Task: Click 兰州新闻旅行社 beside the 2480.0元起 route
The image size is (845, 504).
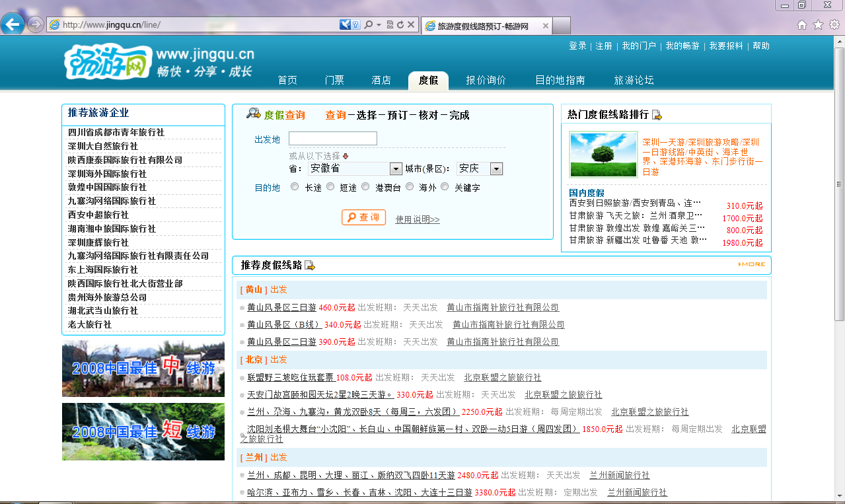Action: [x=620, y=475]
